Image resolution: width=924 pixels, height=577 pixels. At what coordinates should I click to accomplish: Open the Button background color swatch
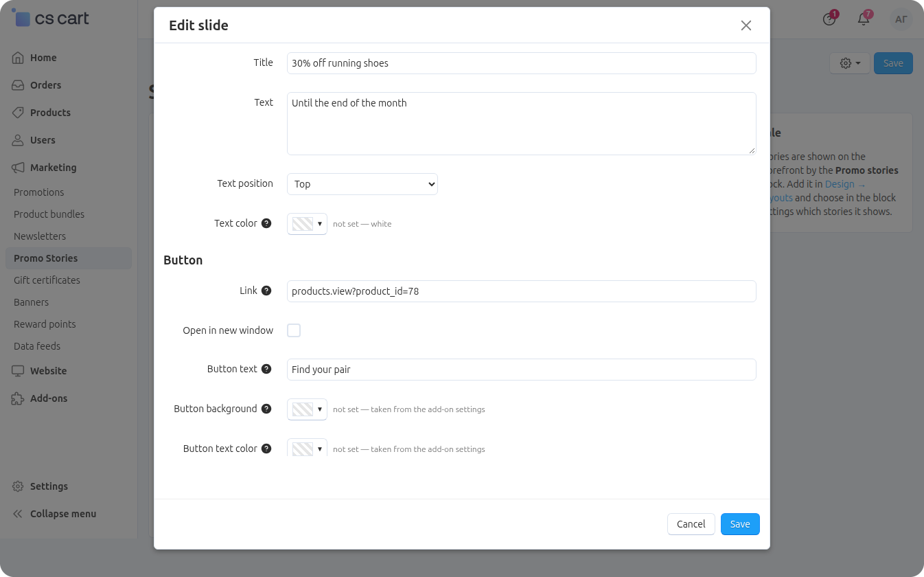(x=307, y=409)
